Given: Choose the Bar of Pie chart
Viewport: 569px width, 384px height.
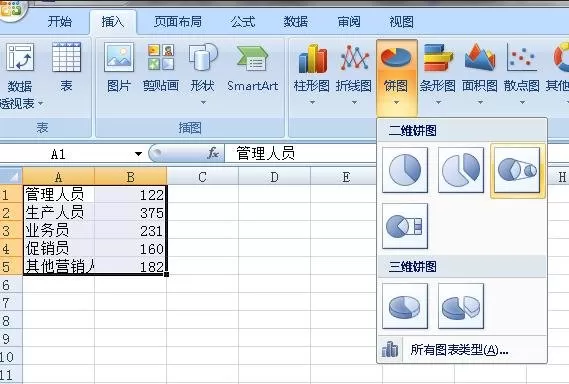Looking at the screenshot, I should [x=405, y=226].
